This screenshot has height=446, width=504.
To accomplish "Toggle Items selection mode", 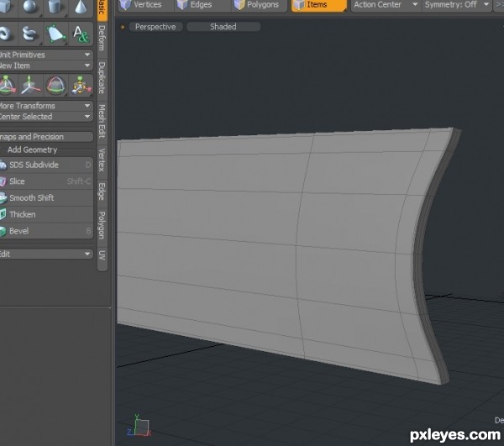I will (x=319, y=5).
